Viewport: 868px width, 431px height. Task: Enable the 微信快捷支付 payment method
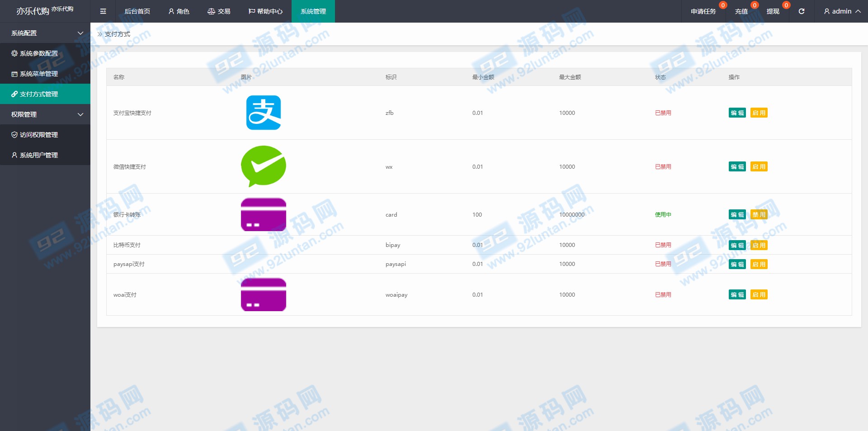[759, 166]
